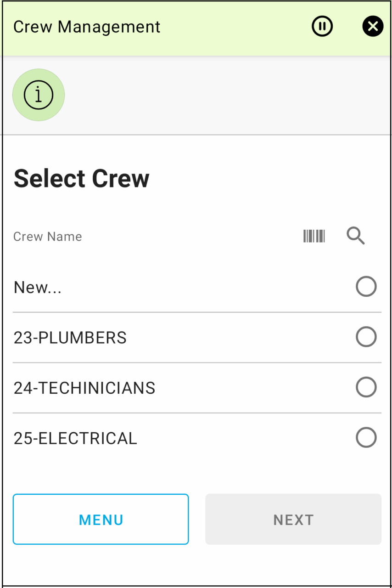Select the 24-TECHINICIANS radio option
Image resolution: width=392 pixels, height=588 pixels.
[366, 387]
